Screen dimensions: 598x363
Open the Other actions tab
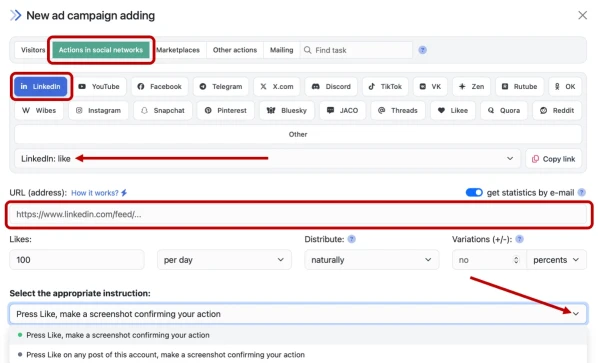(x=235, y=50)
